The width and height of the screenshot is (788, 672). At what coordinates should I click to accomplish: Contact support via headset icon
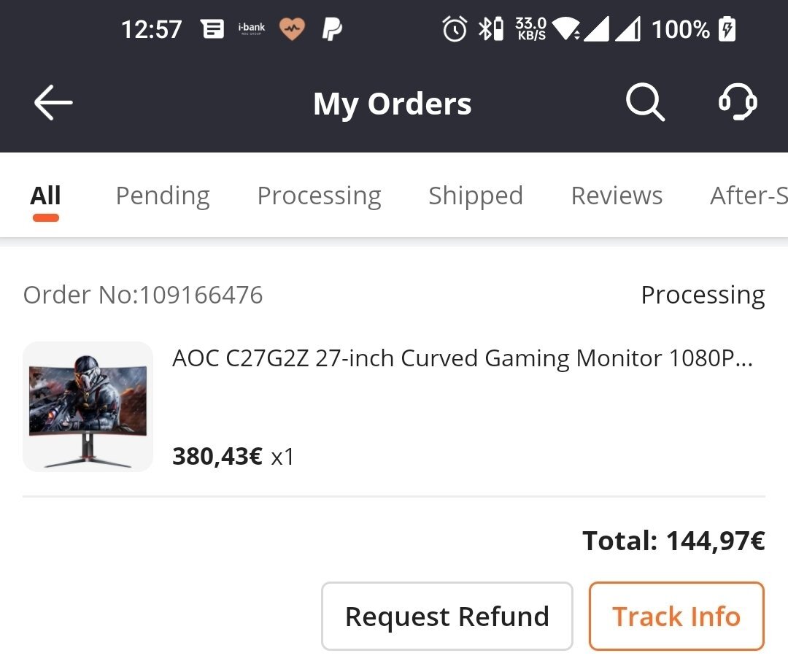[x=737, y=103]
